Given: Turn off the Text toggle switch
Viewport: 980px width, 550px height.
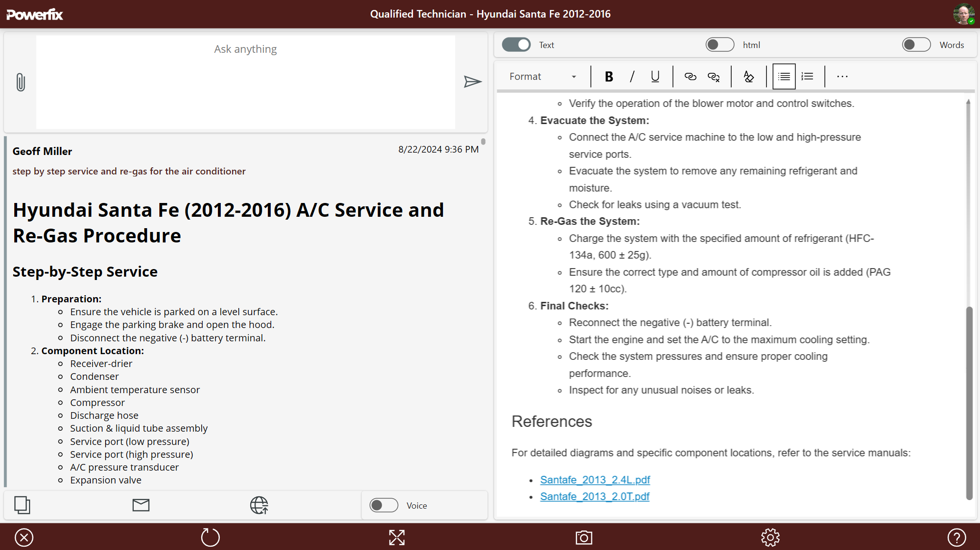Looking at the screenshot, I should pyautogui.click(x=516, y=45).
